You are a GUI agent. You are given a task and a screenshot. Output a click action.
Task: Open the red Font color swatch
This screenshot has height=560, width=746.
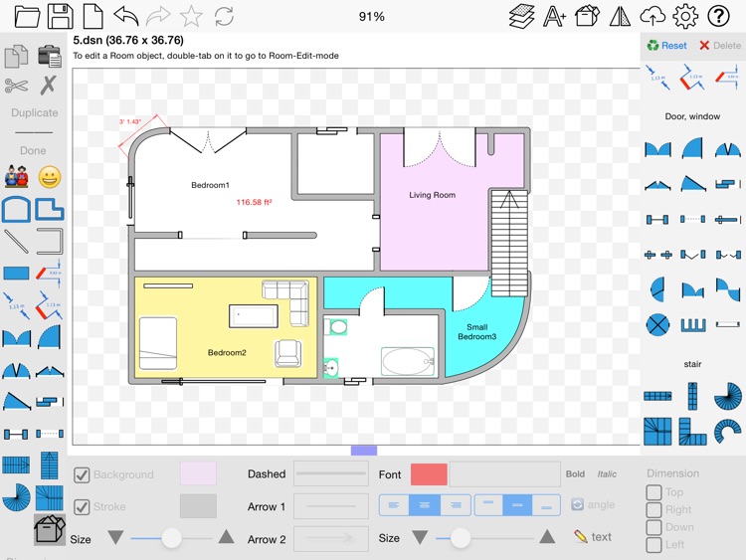429,474
